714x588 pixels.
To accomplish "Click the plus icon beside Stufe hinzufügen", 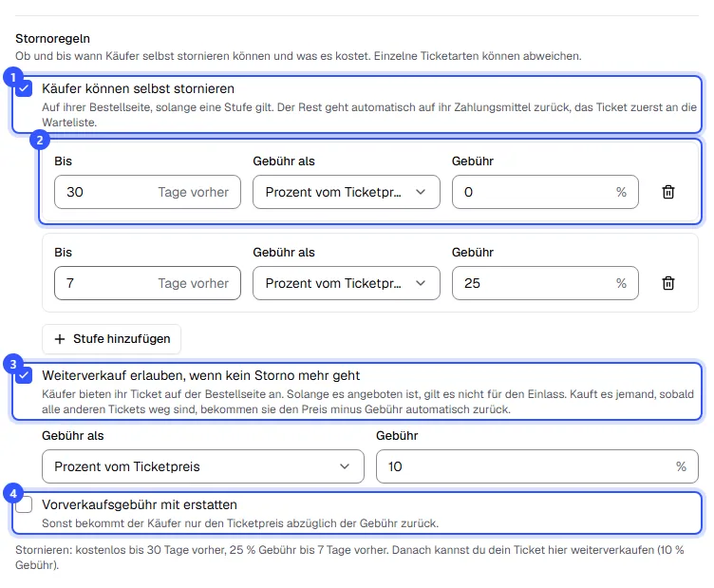I will (x=60, y=339).
